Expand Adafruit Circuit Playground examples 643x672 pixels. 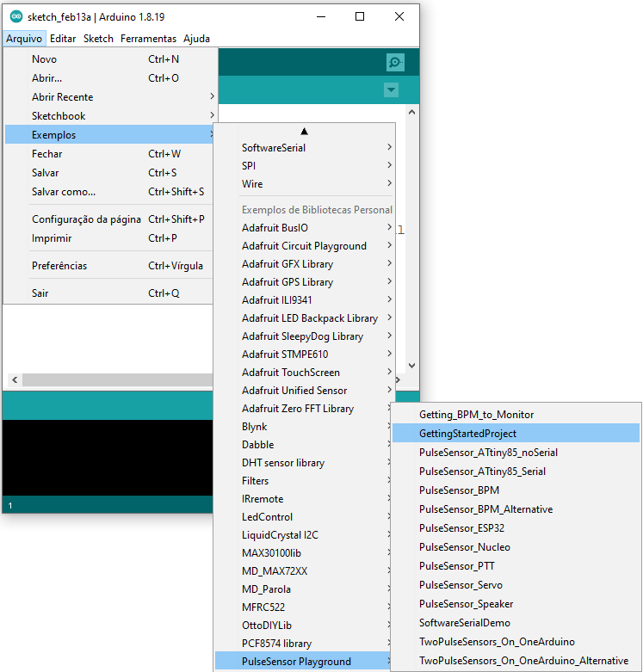(x=305, y=245)
